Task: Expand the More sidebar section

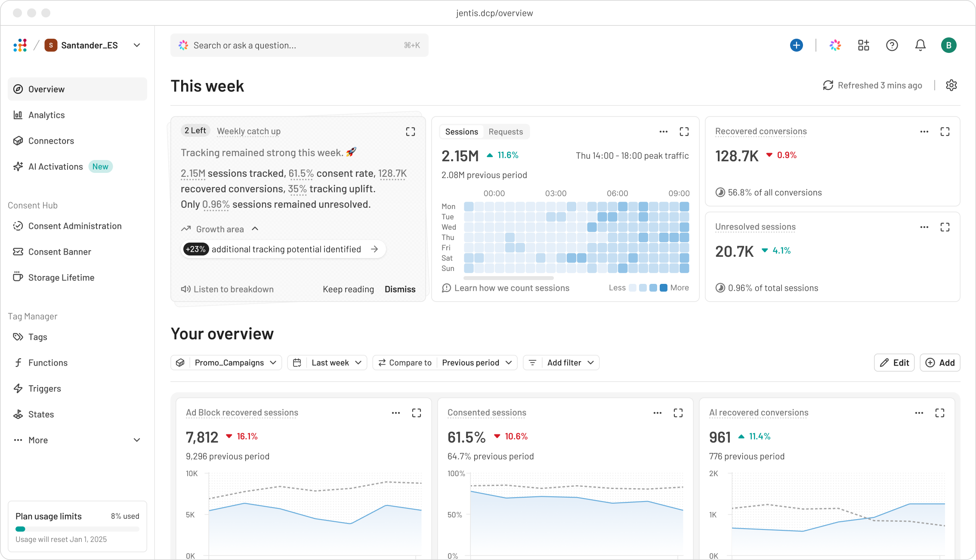Action: [x=77, y=440]
